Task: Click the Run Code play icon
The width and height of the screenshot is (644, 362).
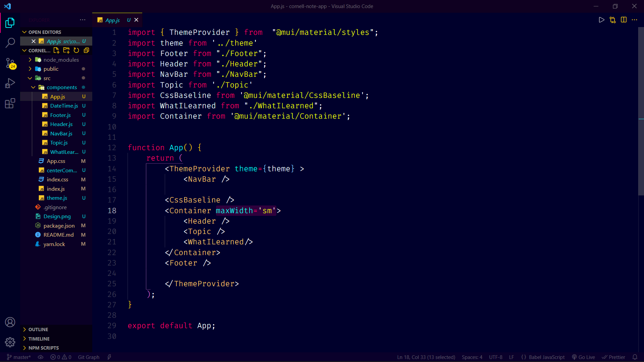Action: click(601, 20)
